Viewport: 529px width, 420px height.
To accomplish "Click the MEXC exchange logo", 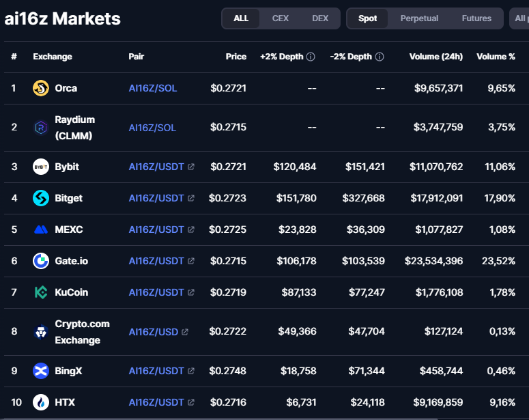I will pyautogui.click(x=41, y=229).
